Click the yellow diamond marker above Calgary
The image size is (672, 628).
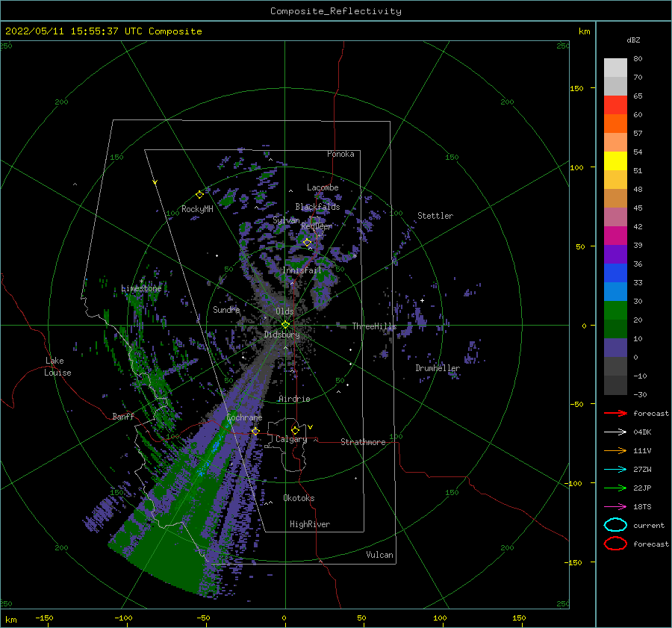click(x=295, y=430)
